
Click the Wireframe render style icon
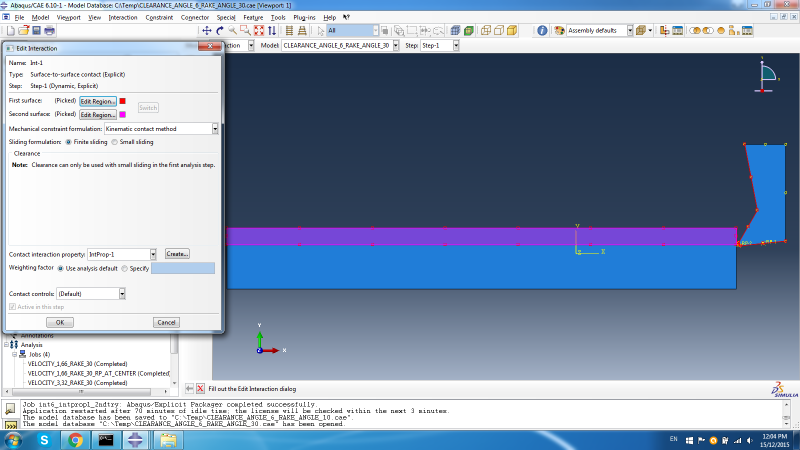click(486, 31)
